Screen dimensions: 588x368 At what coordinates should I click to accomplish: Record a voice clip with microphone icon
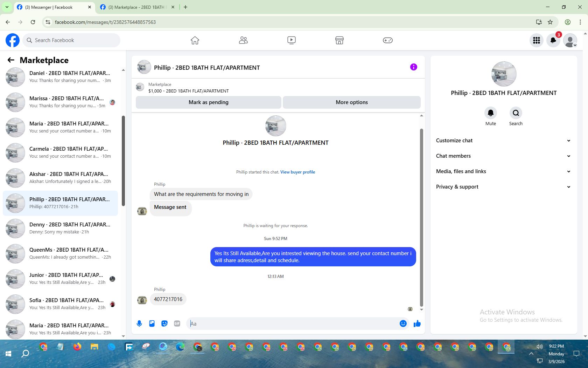tap(139, 323)
